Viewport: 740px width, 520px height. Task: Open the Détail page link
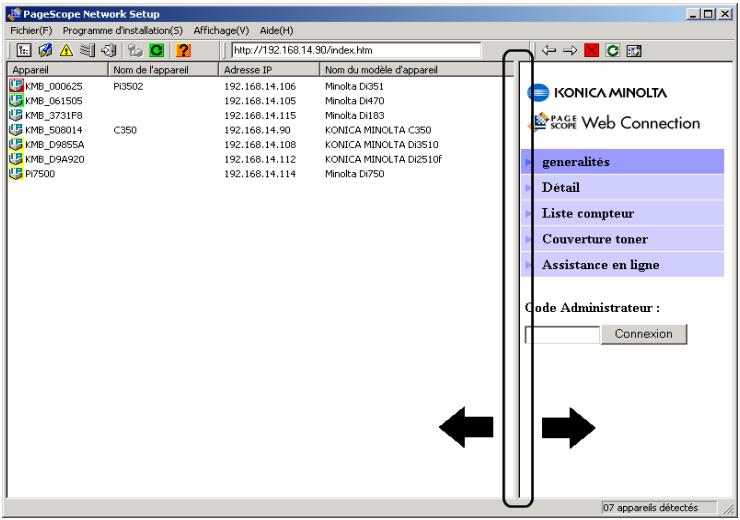click(622, 187)
